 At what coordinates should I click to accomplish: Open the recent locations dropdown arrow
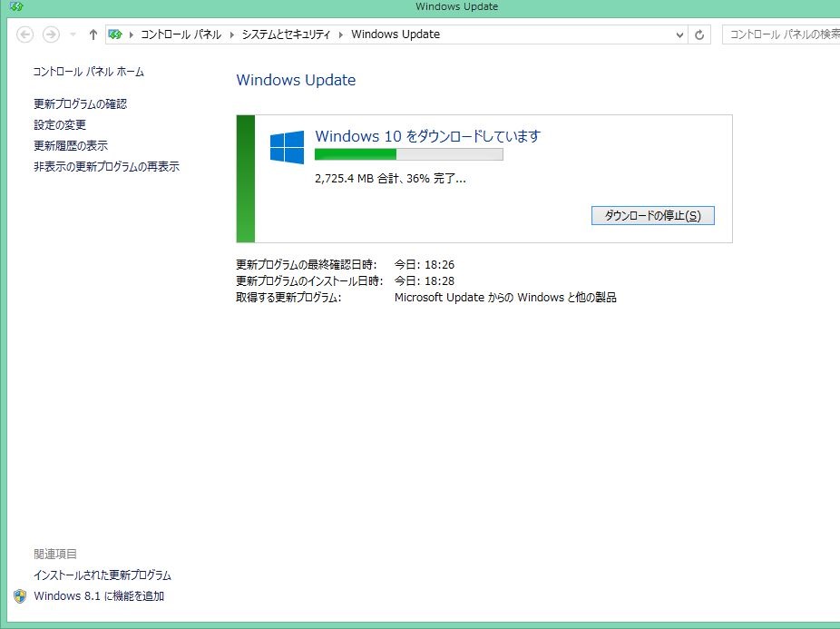(73, 34)
